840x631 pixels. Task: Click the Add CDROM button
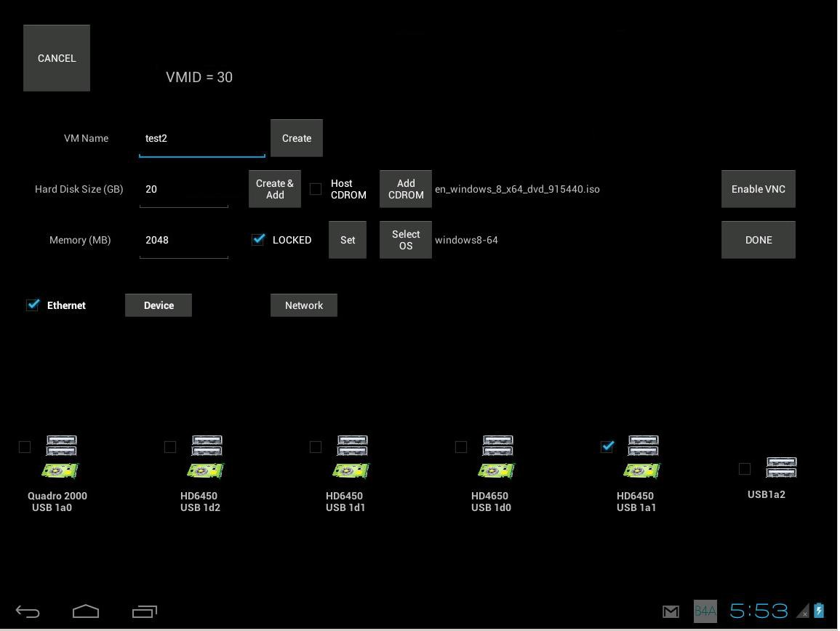(x=406, y=189)
